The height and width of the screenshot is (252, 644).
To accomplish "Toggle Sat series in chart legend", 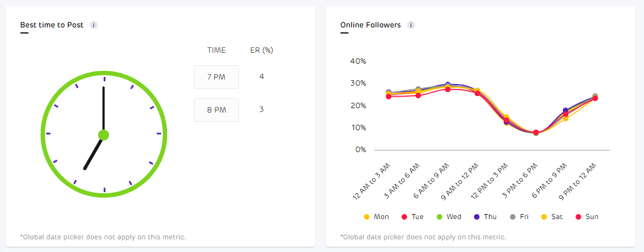I will tap(552, 217).
